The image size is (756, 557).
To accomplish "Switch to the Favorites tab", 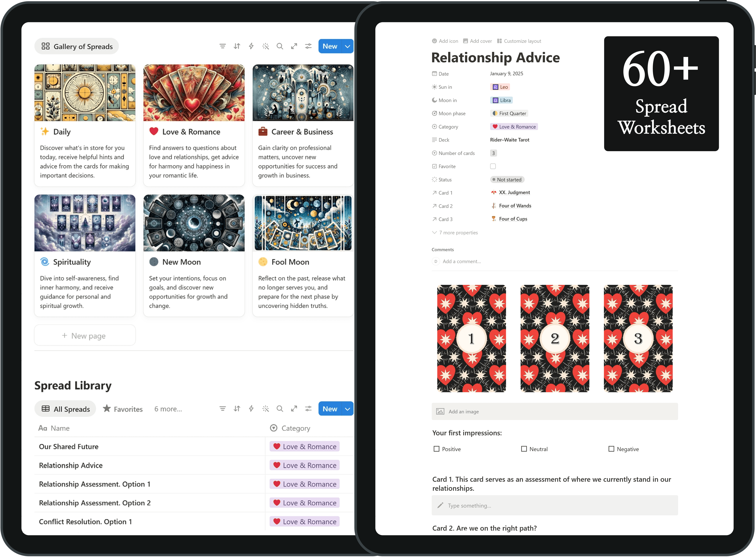I will [123, 409].
